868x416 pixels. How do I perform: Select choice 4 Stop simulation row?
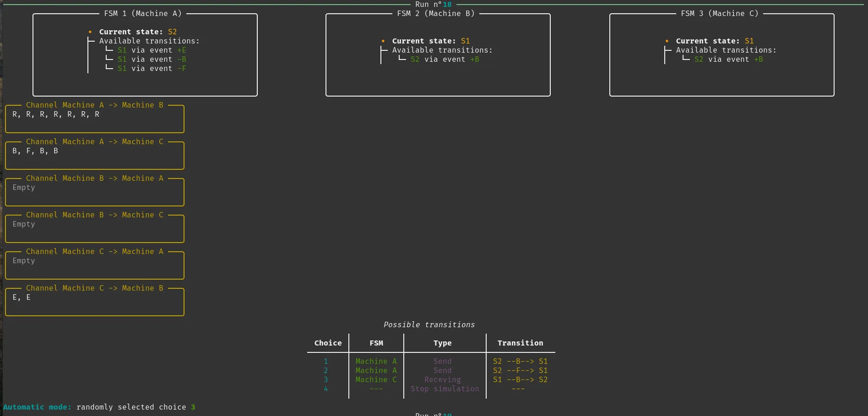pyautogui.click(x=444, y=389)
